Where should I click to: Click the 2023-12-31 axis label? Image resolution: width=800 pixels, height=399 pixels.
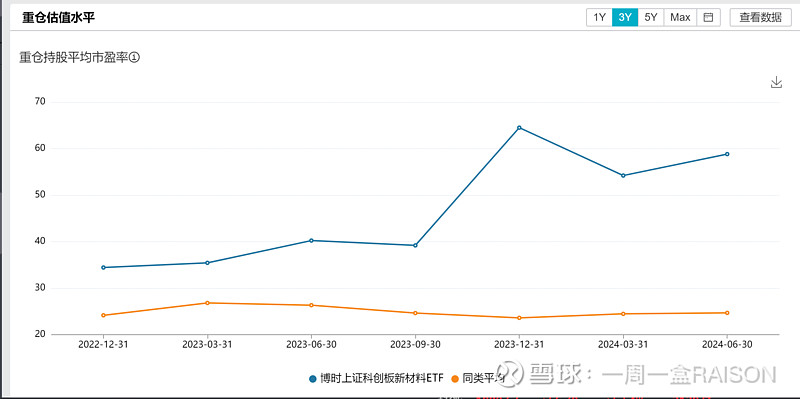click(x=519, y=344)
